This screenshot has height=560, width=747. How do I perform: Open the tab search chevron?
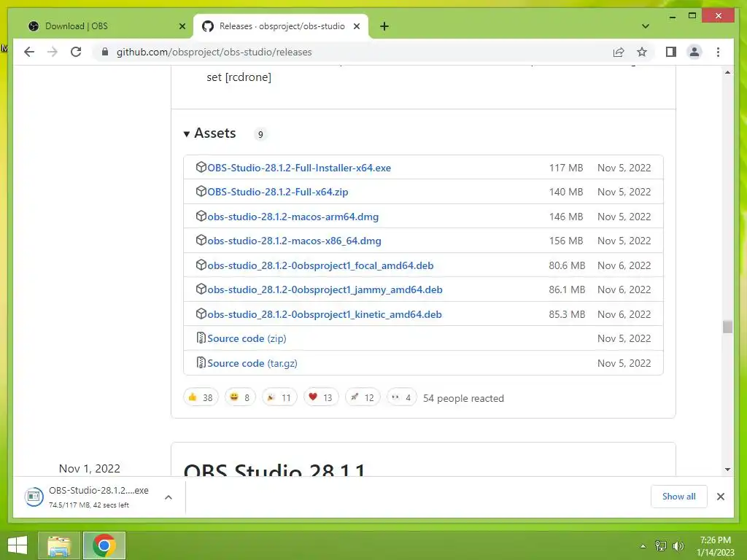point(645,26)
